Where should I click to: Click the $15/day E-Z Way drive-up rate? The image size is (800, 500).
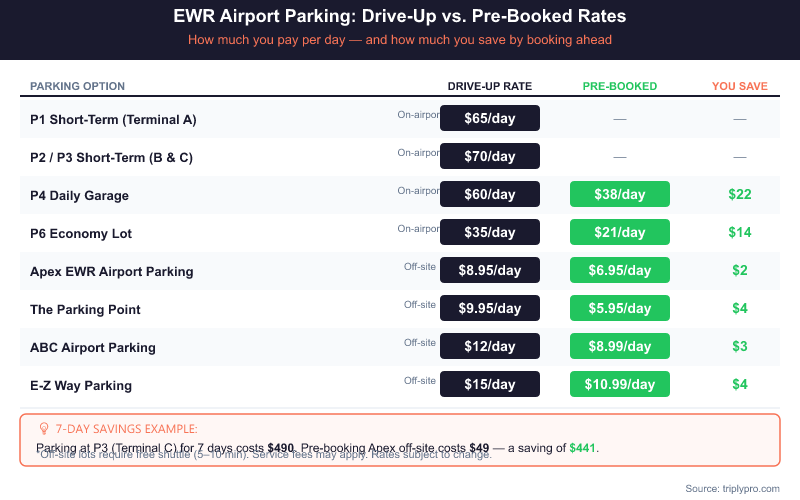click(490, 384)
